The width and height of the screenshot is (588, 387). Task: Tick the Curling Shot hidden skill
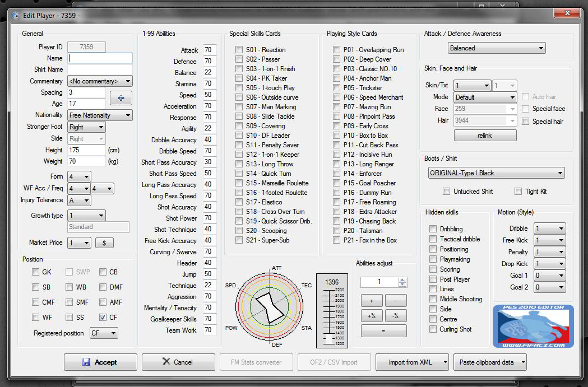coord(433,329)
